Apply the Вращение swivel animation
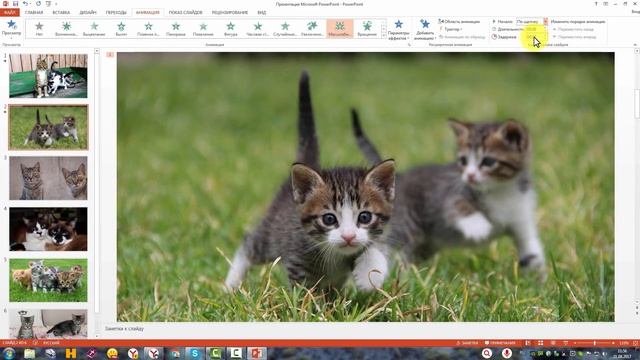 click(x=367, y=29)
